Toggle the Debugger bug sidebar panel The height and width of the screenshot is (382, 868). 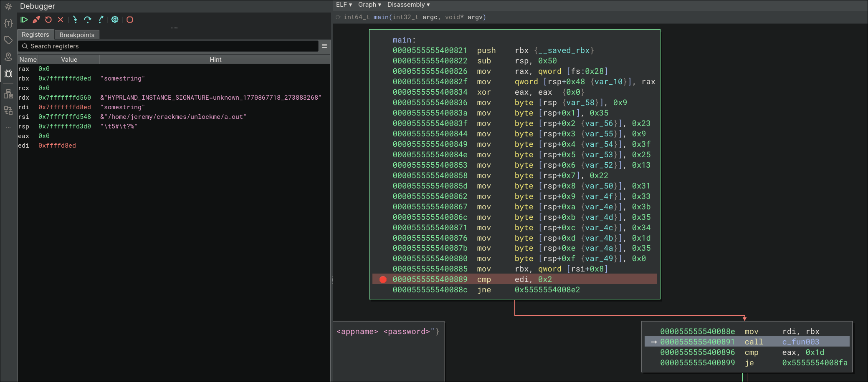tap(8, 74)
